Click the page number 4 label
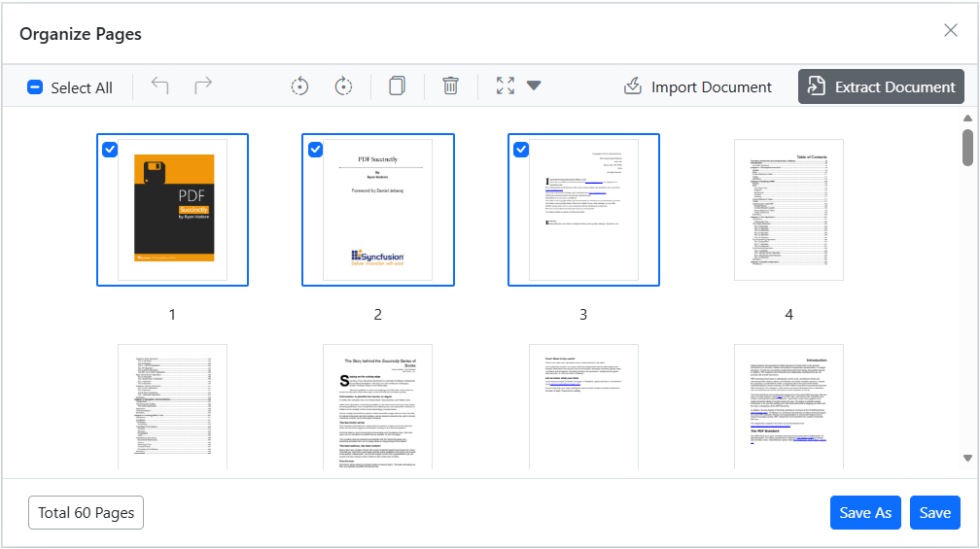 coord(788,315)
